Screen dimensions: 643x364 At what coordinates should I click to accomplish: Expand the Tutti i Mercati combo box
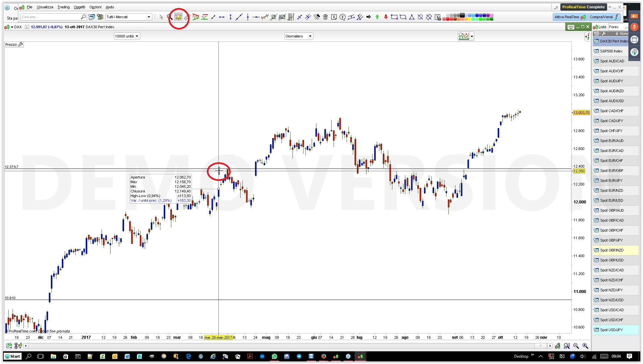(x=149, y=17)
